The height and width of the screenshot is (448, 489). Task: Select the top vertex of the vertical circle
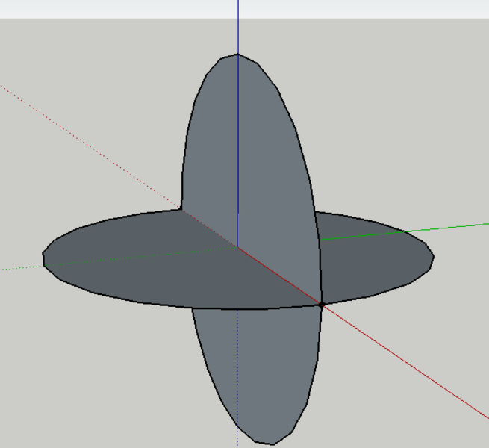coord(237,54)
